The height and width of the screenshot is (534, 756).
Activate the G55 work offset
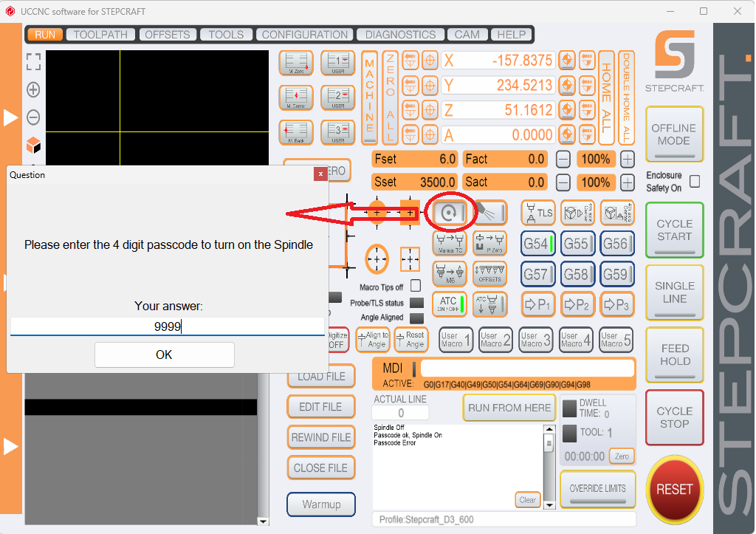577,244
